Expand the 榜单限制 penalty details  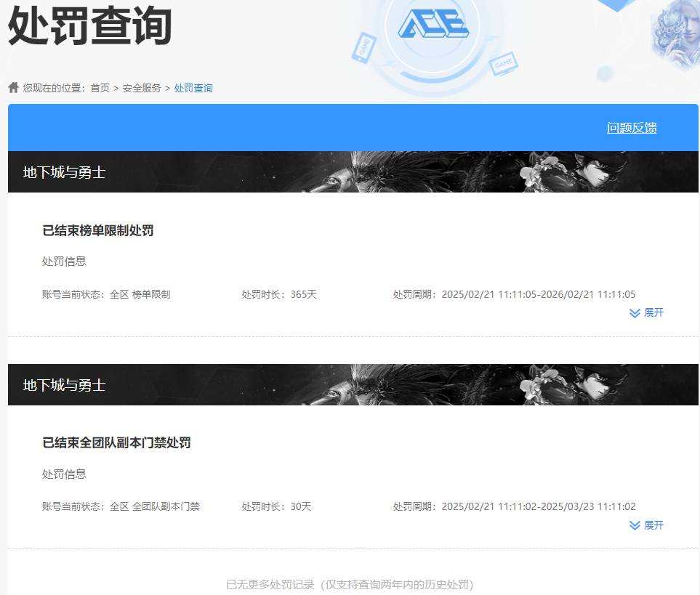pyautogui.click(x=646, y=312)
